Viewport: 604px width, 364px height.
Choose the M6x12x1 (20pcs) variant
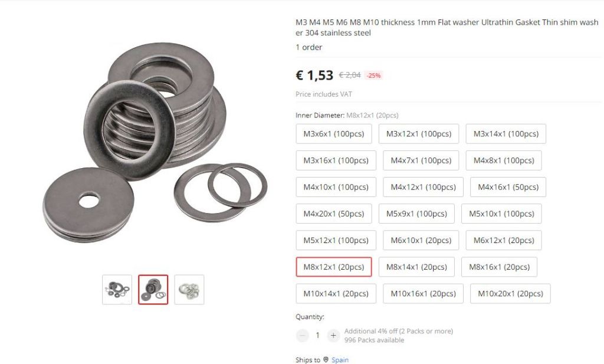pos(504,240)
